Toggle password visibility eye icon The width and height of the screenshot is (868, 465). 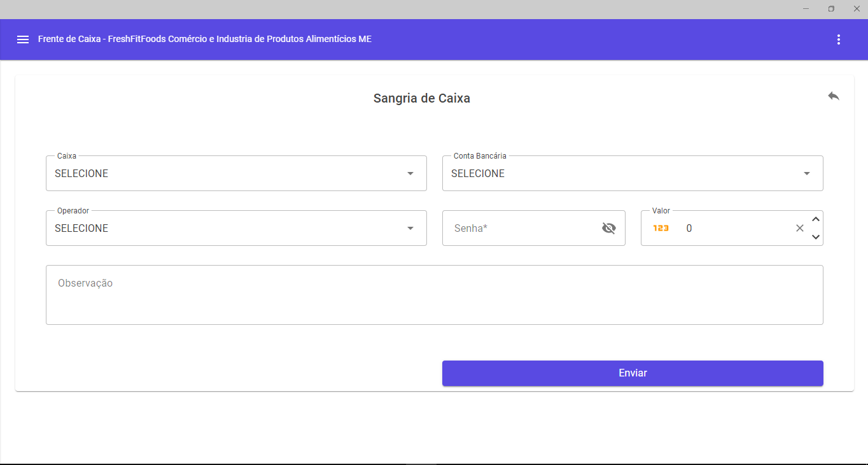(608, 228)
